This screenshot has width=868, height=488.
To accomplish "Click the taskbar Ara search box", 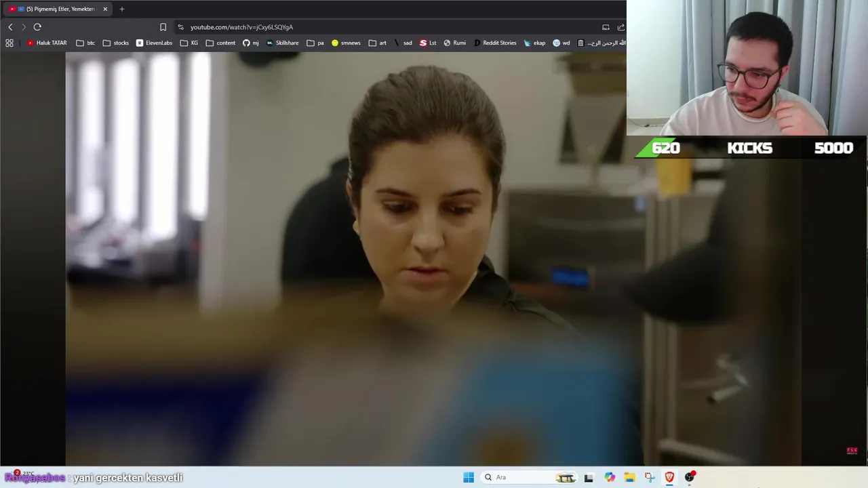I will (x=530, y=477).
